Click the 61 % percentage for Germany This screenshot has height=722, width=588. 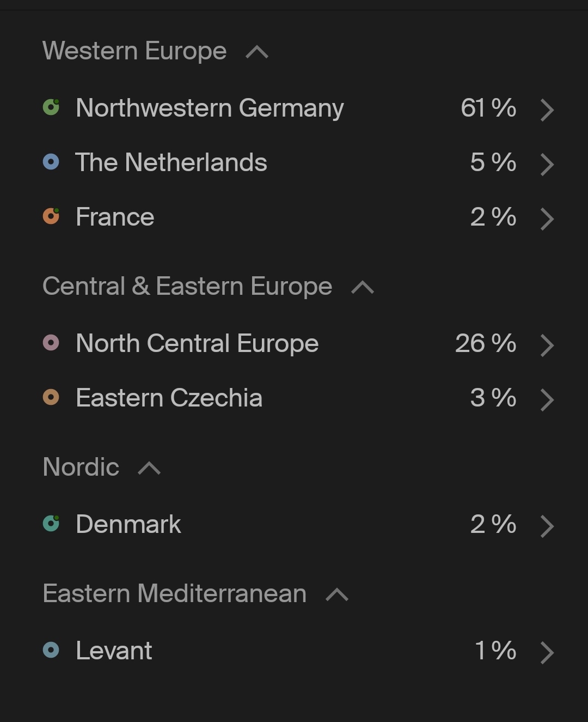(x=488, y=108)
